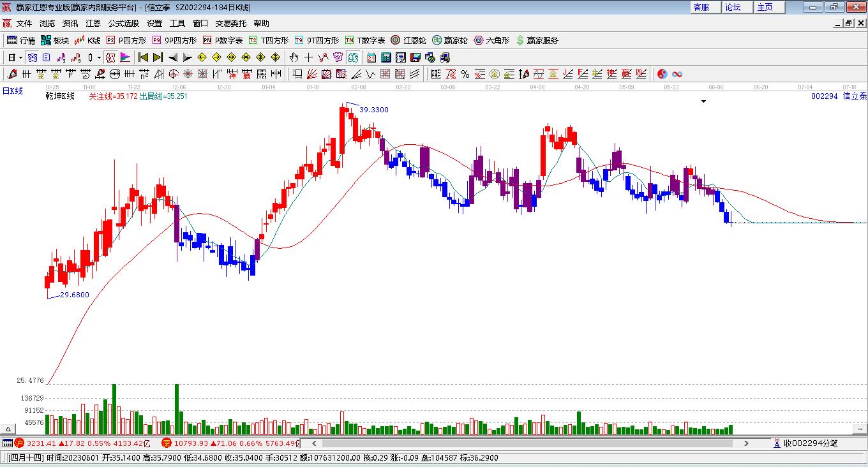Launch the 江恩轮 Gann wheel
The width and height of the screenshot is (868, 467).
[x=408, y=40]
